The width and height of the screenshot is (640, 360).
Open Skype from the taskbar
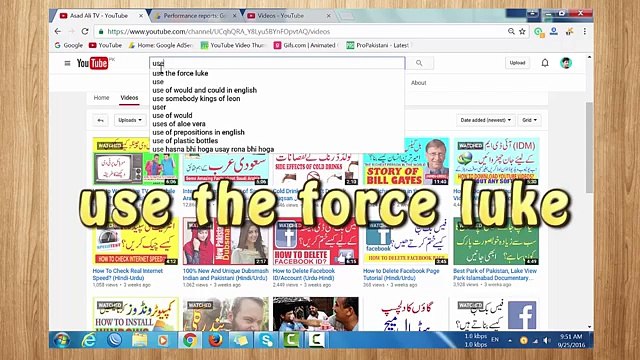click(266, 340)
